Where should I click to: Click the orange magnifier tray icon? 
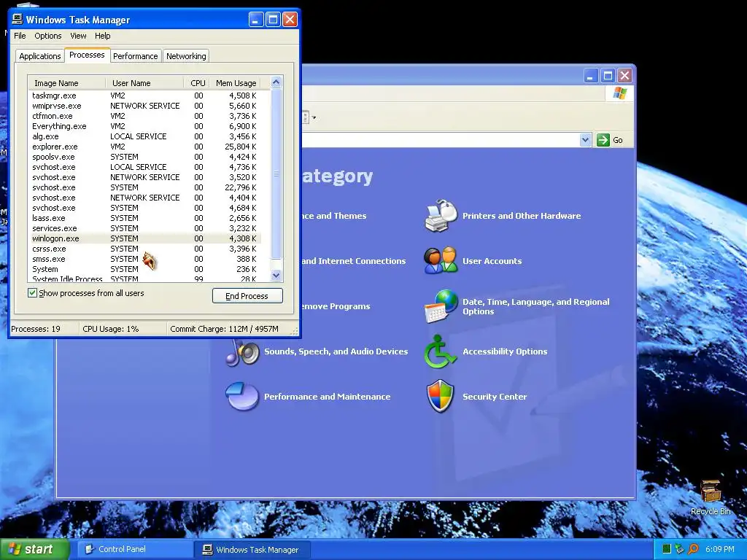pyautogui.click(x=693, y=549)
